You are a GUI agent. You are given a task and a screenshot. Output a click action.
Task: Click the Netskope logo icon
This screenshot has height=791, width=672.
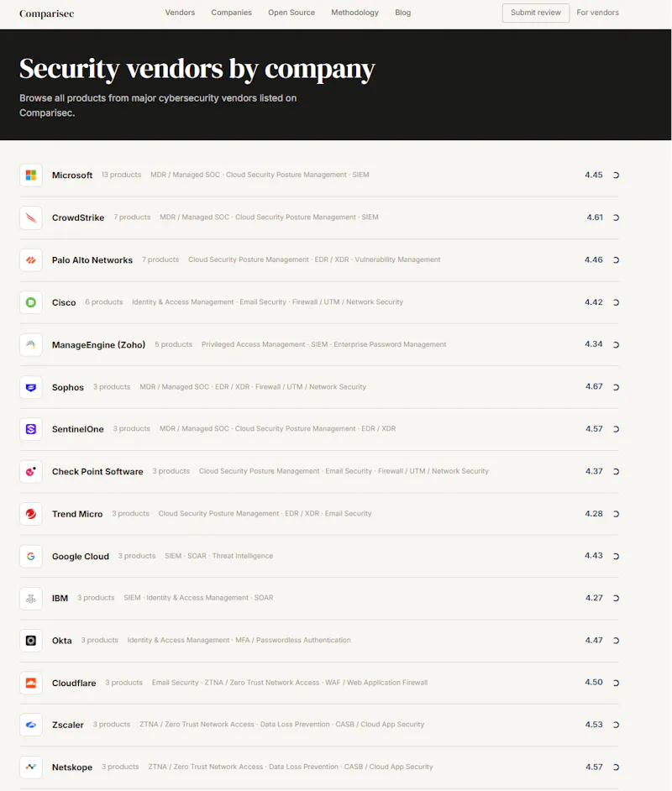tap(31, 767)
